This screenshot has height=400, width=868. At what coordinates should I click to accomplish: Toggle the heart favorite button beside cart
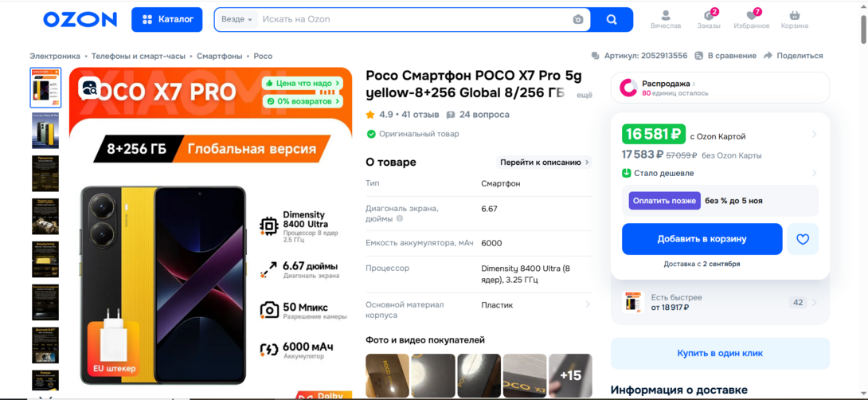click(x=803, y=239)
